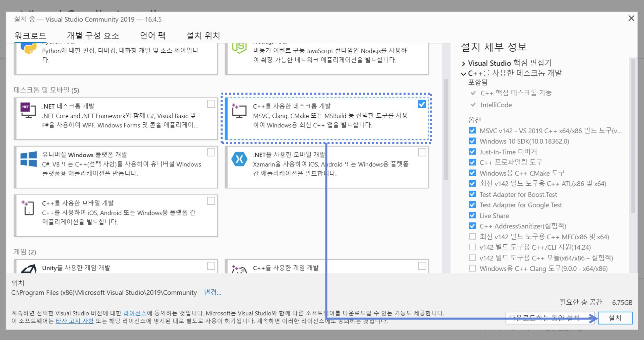
Task: Click the 유니버설 Windows 플랫폼 개발 card title
Action: click(85, 155)
